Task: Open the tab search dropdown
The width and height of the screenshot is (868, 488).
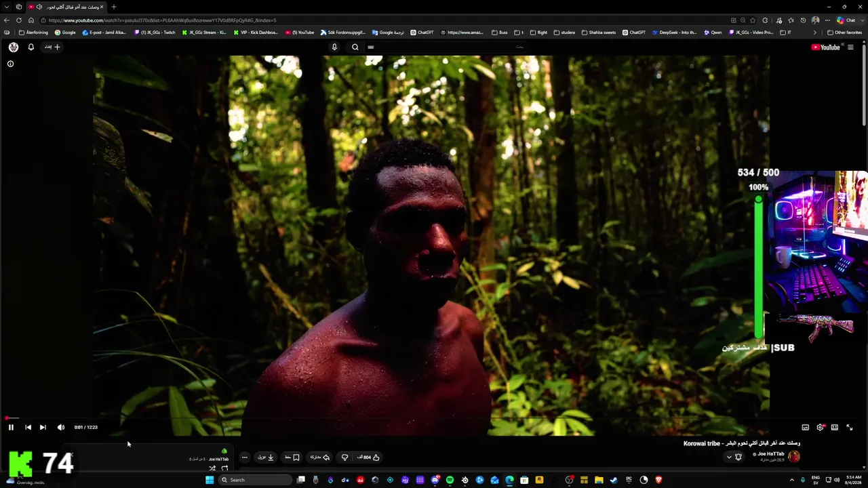Action: (6, 7)
